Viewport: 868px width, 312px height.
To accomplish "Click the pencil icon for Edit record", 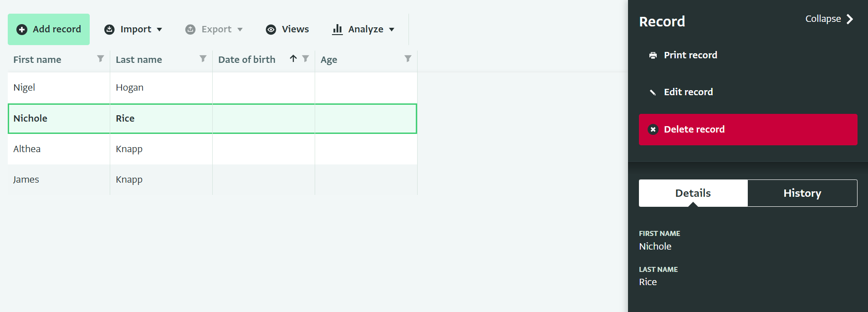I will (x=653, y=92).
